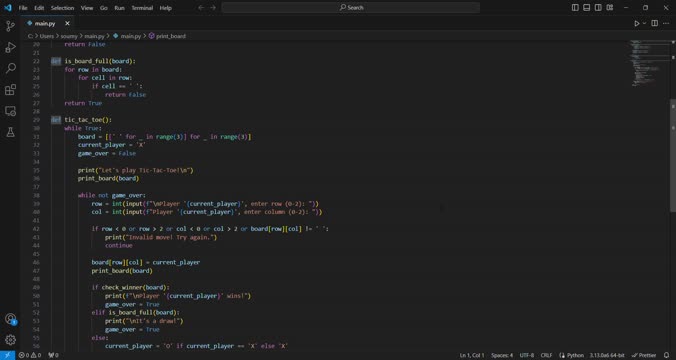Viewport: 676px width, 360px height.
Task: Open the soumy folder breadcrumb
Action: (69, 36)
